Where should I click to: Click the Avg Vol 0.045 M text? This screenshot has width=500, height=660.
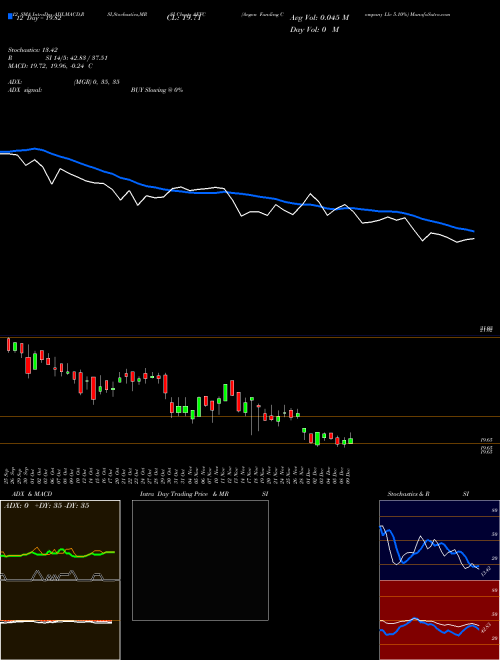point(319,18)
